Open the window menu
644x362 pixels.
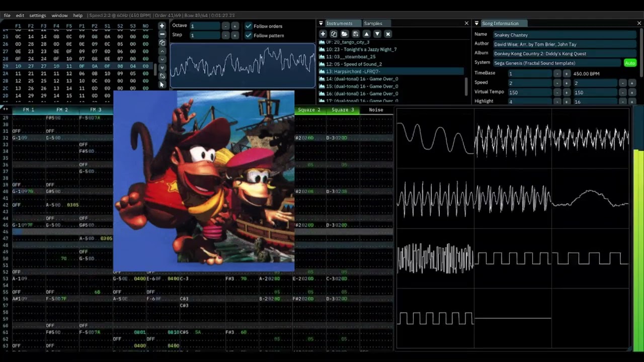(59, 16)
